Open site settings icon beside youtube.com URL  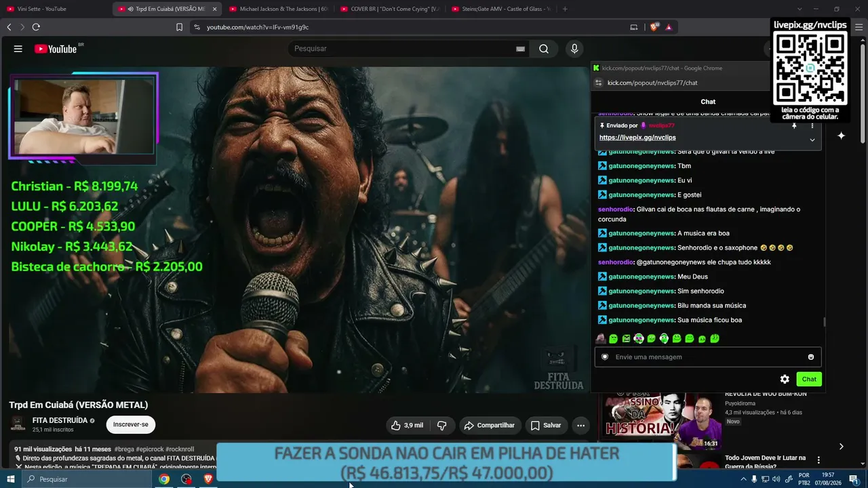click(197, 27)
